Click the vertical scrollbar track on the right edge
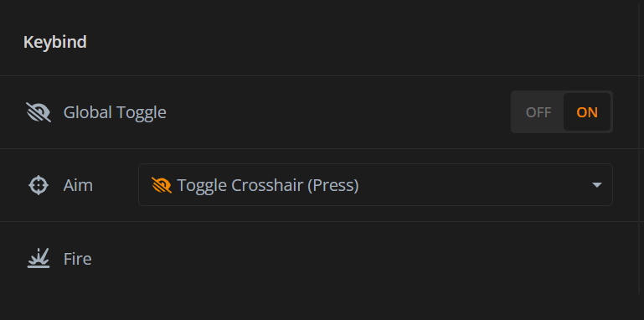Image resolution: width=644 pixels, height=320 pixels. 640,148
